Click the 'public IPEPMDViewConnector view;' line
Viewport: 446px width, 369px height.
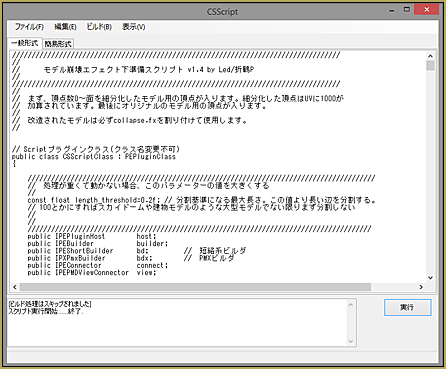92,273
